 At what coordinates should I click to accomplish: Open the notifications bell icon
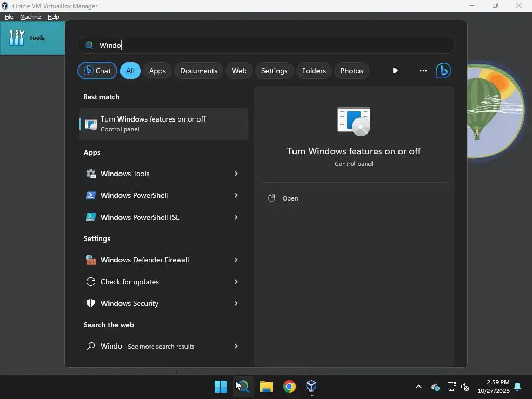[x=518, y=387]
